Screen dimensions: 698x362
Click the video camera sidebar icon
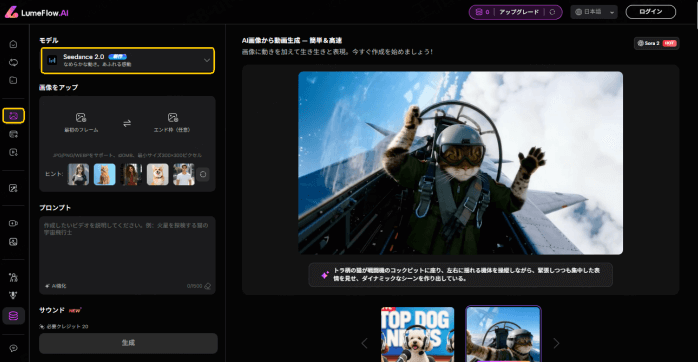(13, 224)
